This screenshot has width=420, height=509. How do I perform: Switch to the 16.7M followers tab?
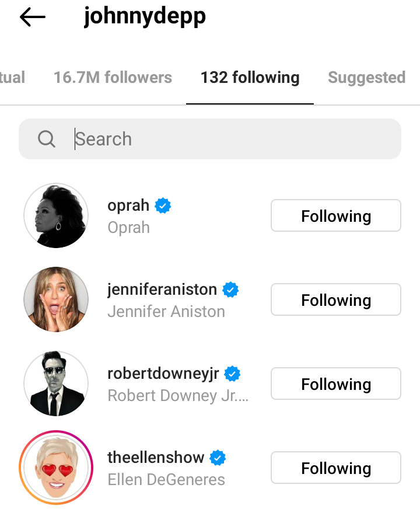point(113,78)
